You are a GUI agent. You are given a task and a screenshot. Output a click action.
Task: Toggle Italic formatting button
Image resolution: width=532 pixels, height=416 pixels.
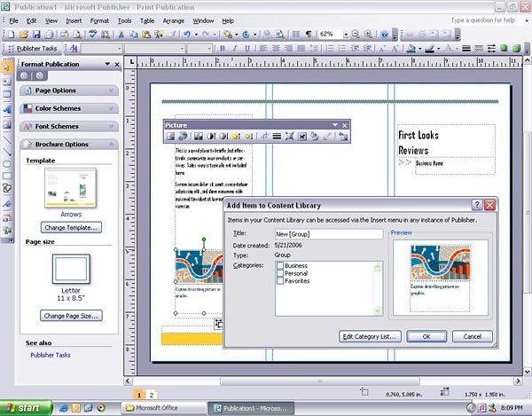coord(235,49)
